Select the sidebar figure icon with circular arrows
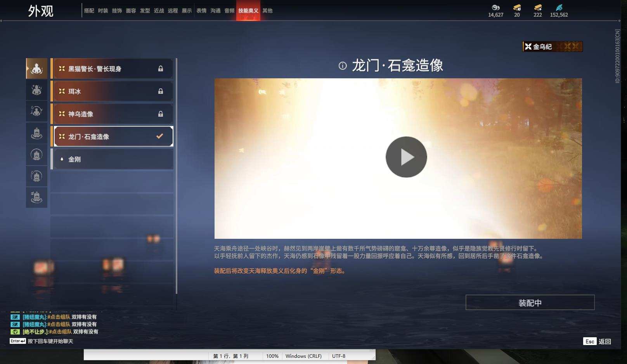This screenshot has width=627, height=364. click(36, 112)
